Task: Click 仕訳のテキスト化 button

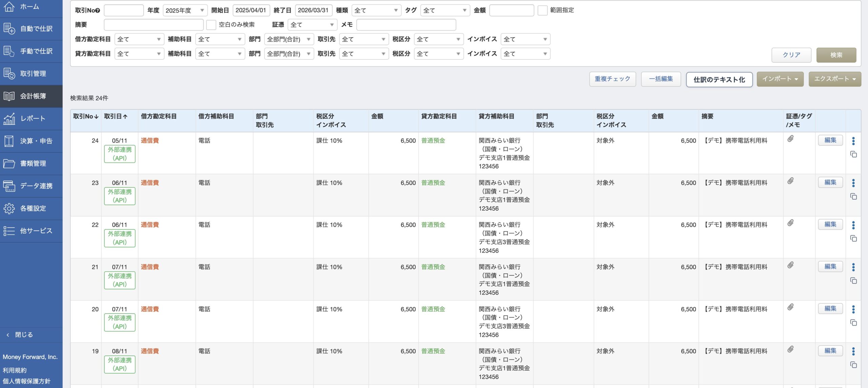Action: (719, 80)
